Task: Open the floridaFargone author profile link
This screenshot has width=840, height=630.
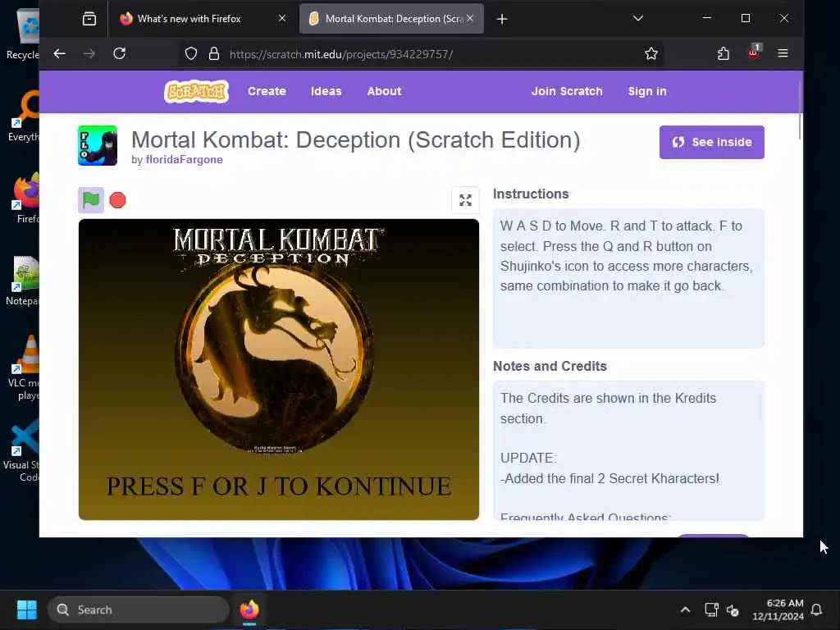Action: pyautogui.click(x=185, y=160)
